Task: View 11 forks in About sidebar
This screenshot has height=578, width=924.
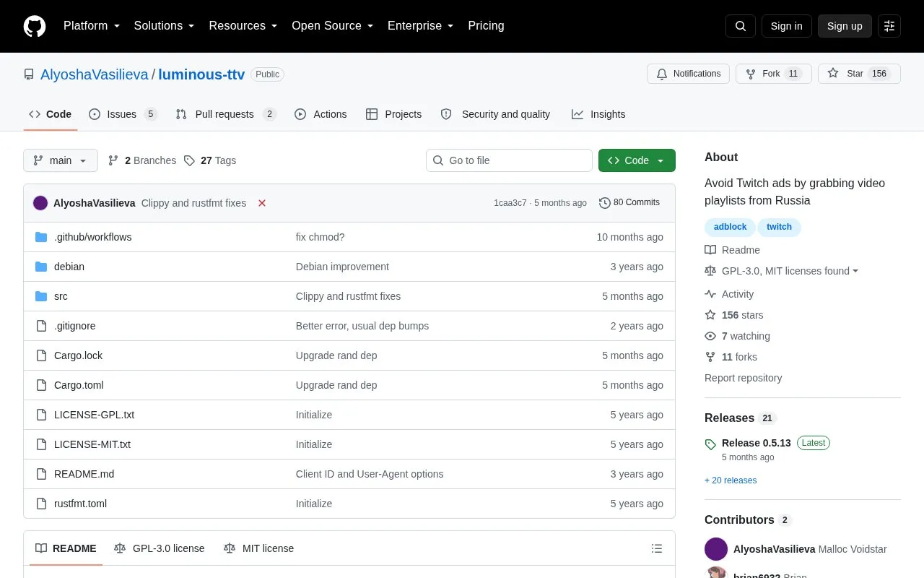Action: (731, 357)
